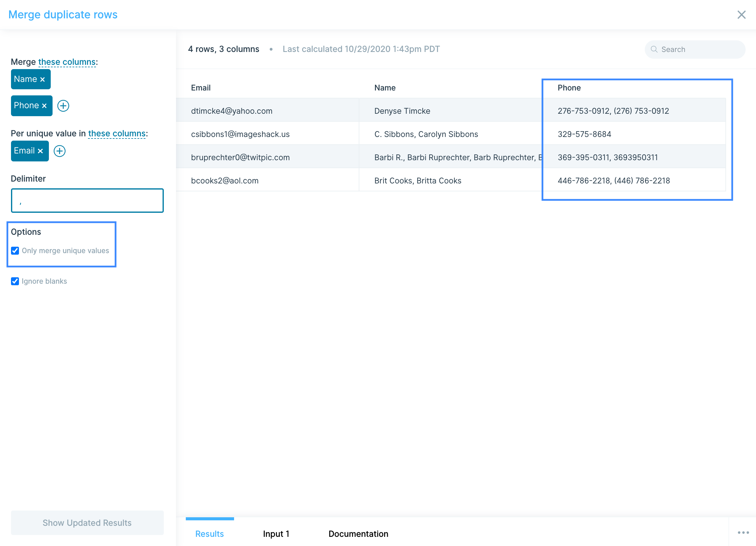Click the search magnifier icon
Screen dimensions: 756x546
[x=654, y=49]
